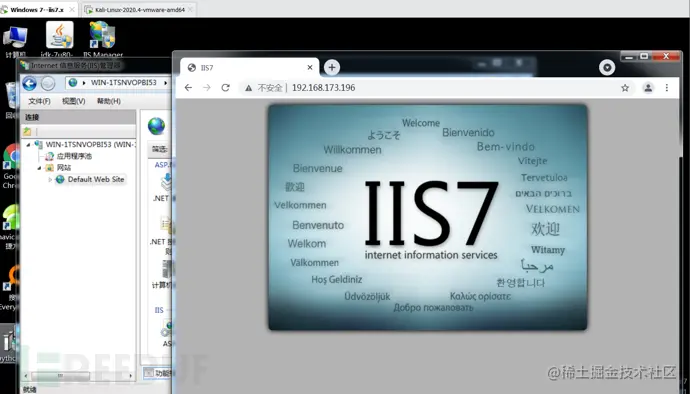Reload the page in Chrome

coord(225,88)
